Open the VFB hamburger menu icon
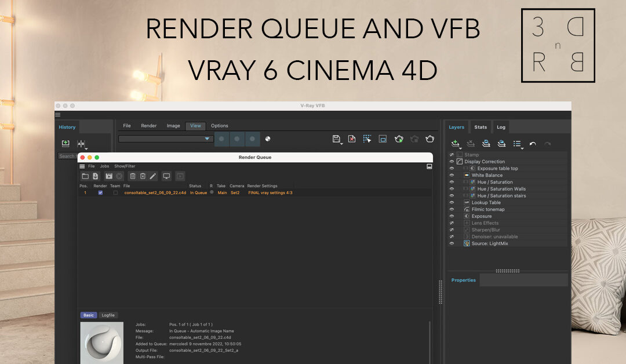 57,115
